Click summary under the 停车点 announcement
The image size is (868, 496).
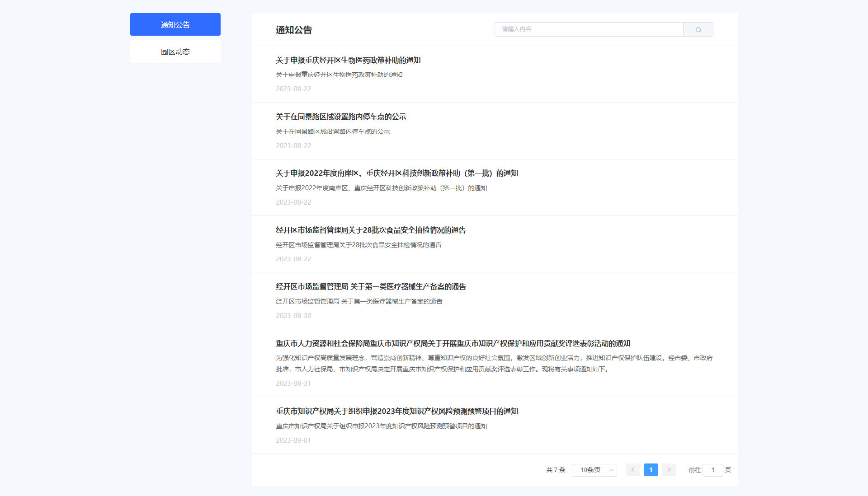pyautogui.click(x=332, y=131)
